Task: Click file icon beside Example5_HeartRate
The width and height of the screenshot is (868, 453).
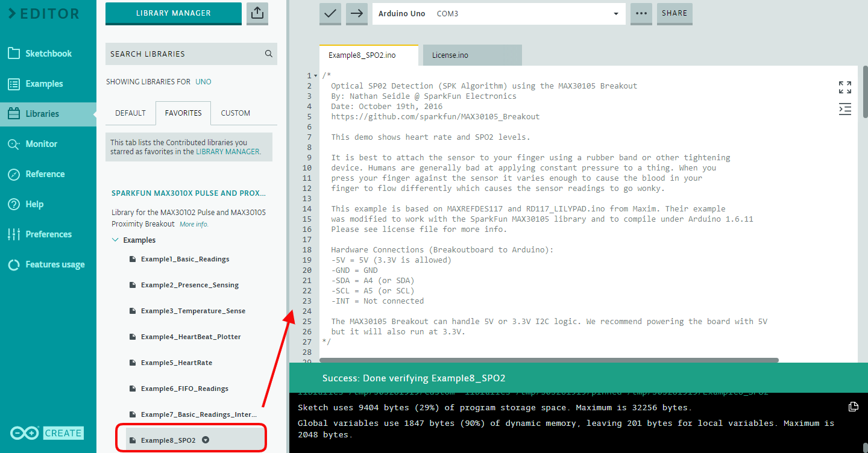Action: pyautogui.click(x=133, y=363)
